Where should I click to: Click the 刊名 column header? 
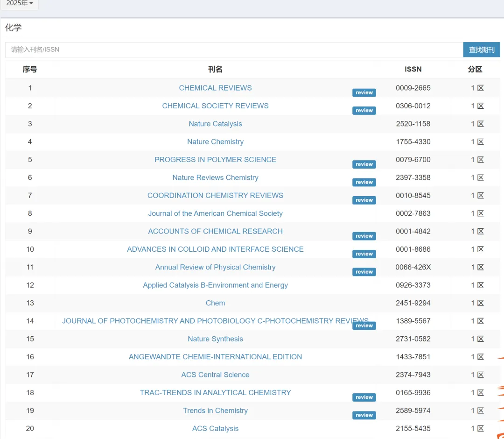(x=215, y=69)
